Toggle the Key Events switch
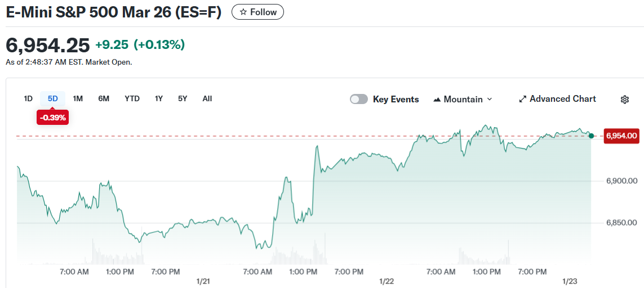This screenshot has width=644, height=288. (359, 99)
